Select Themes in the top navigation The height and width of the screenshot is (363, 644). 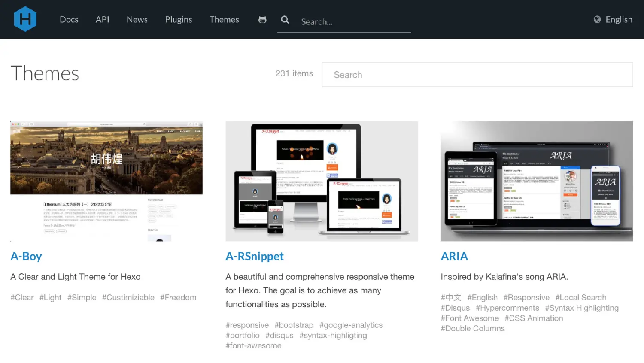click(x=224, y=19)
